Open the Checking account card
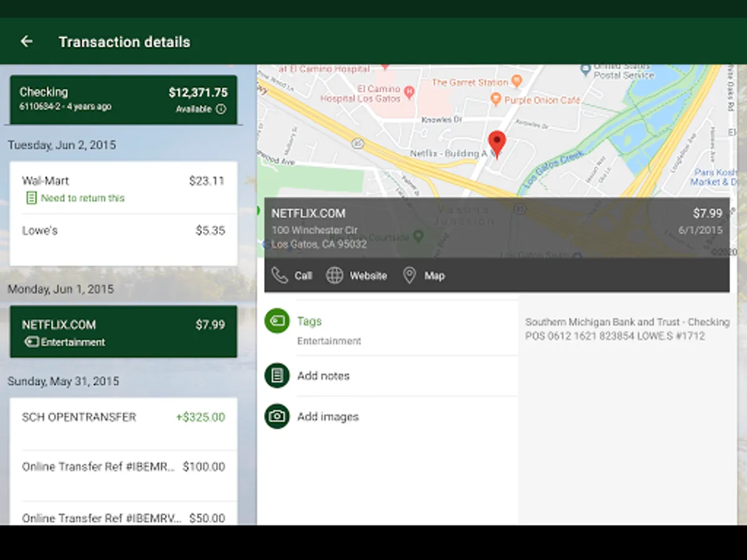 123,100
